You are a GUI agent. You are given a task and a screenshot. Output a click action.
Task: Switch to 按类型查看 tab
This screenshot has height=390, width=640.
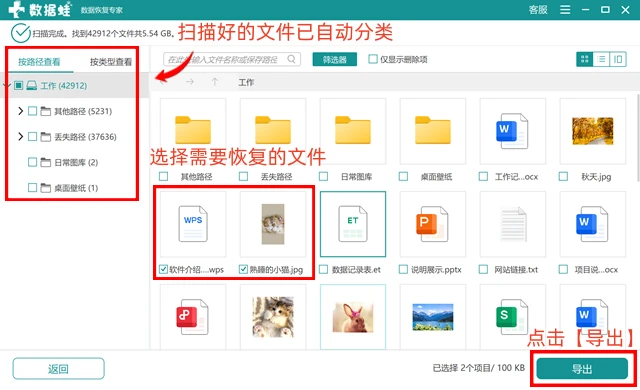point(111,62)
